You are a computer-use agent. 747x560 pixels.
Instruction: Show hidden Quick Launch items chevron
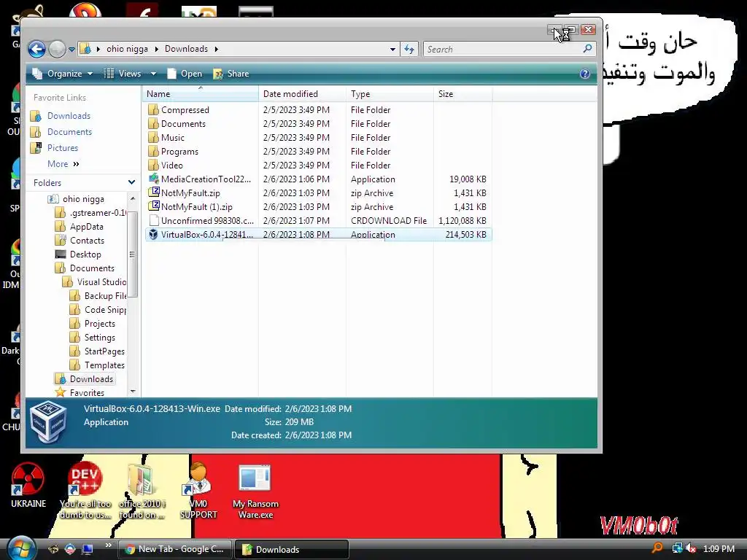[108, 545]
